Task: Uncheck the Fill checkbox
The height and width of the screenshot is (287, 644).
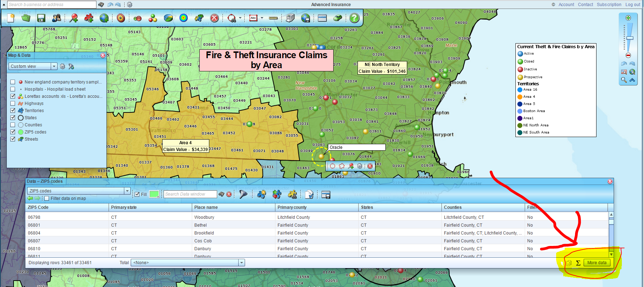Action: [x=137, y=195]
